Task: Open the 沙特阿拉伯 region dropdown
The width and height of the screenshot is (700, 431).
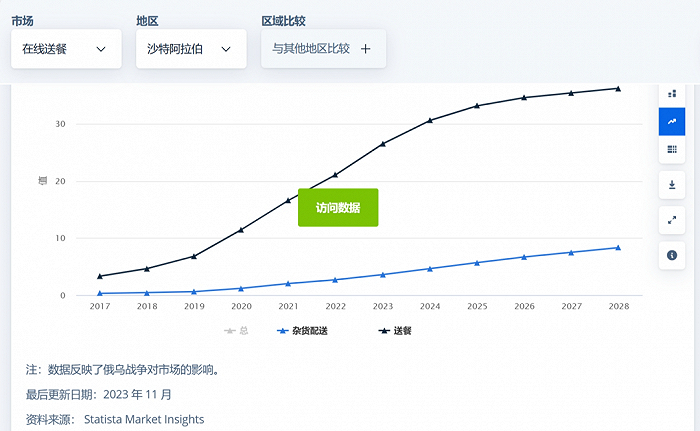Action: [x=190, y=49]
